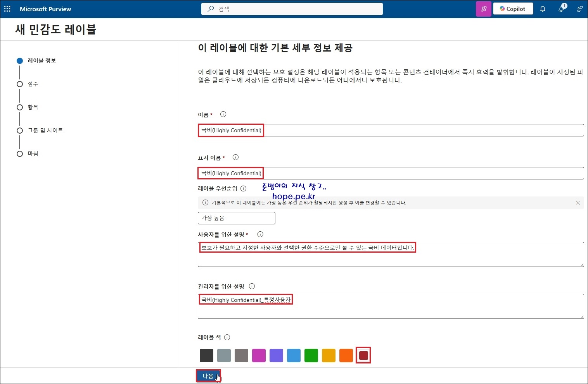Dismiss the priority info banner

coord(578,203)
